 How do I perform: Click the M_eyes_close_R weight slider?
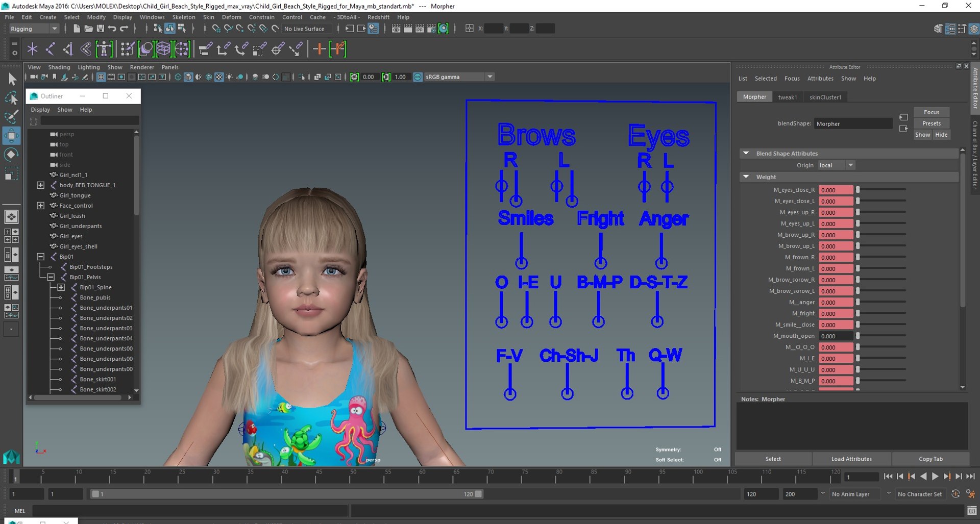(x=881, y=190)
